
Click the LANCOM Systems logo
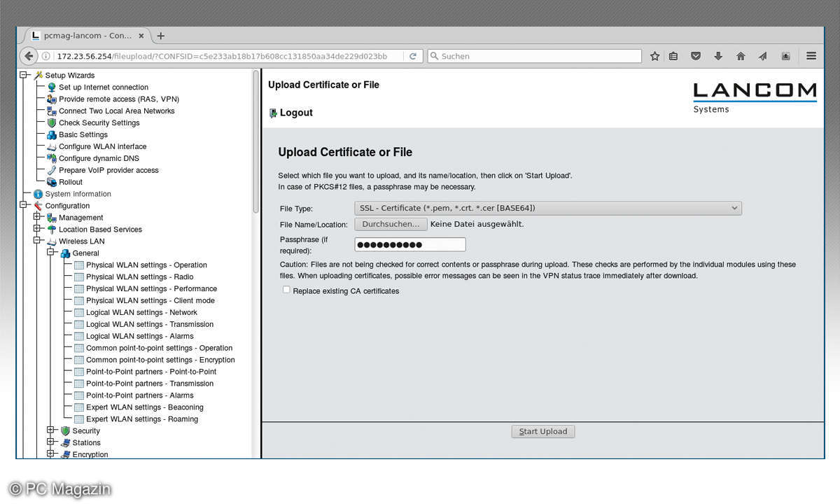coord(755,98)
